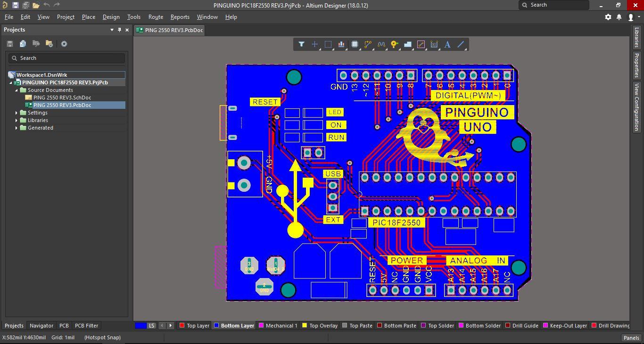Click the current layer blue color swatch
This screenshot has height=344, width=644.
point(140,326)
